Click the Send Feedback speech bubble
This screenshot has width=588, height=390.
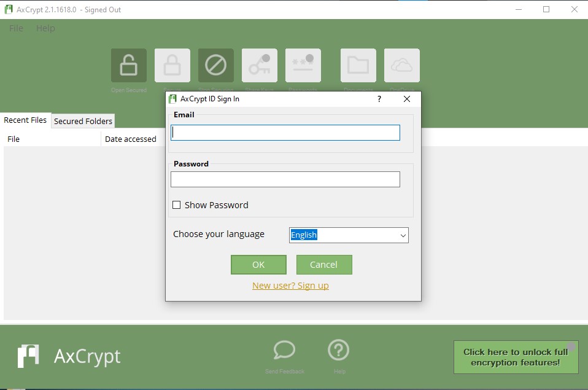point(284,350)
